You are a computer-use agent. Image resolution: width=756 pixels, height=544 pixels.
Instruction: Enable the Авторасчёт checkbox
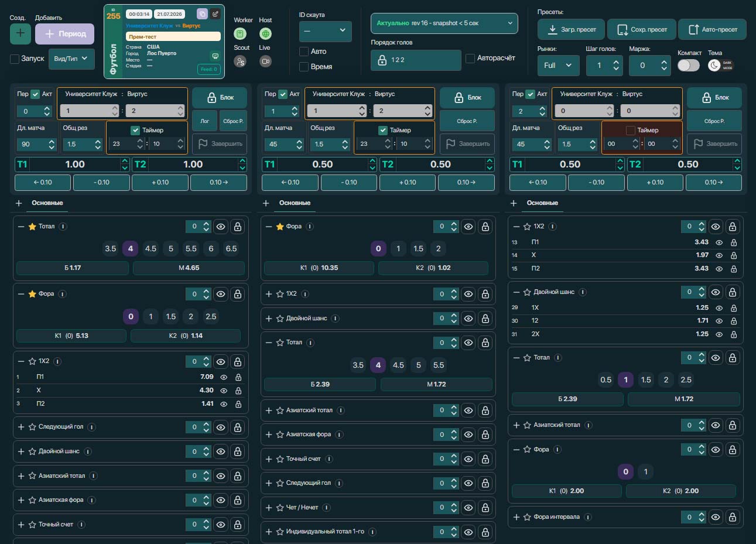(470, 58)
